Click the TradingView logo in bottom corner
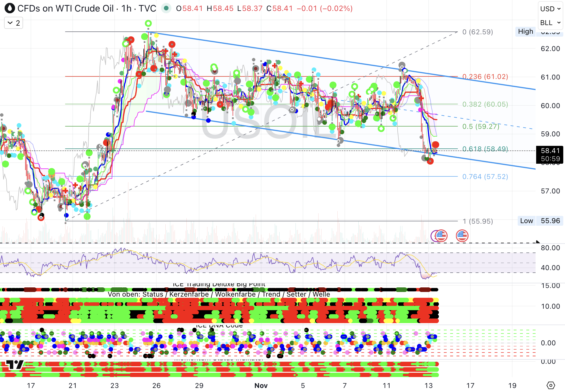This screenshot has height=392, width=565. click(14, 365)
